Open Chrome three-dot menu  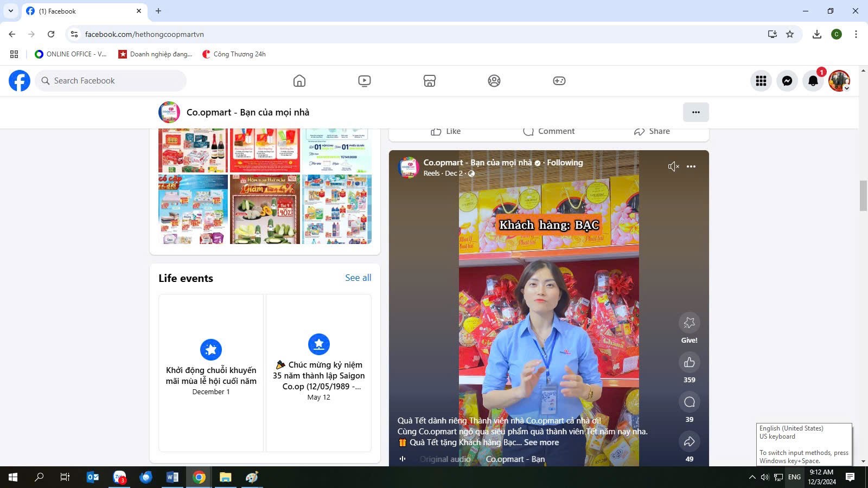pos(856,34)
